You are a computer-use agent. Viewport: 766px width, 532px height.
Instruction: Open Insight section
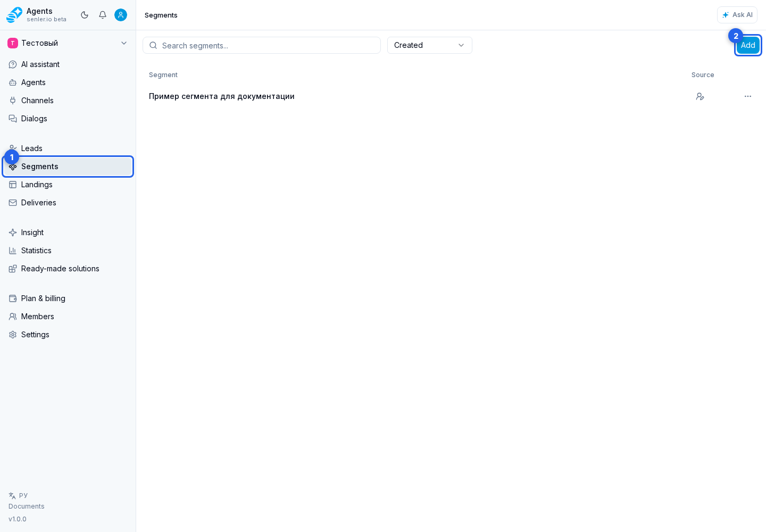click(x=68, y=232)
